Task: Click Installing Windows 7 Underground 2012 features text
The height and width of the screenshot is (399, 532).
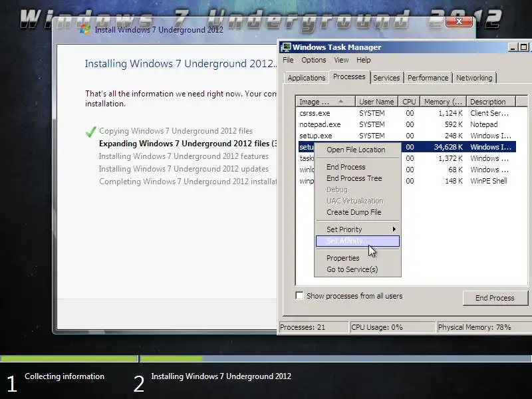Action: (184, 156)
